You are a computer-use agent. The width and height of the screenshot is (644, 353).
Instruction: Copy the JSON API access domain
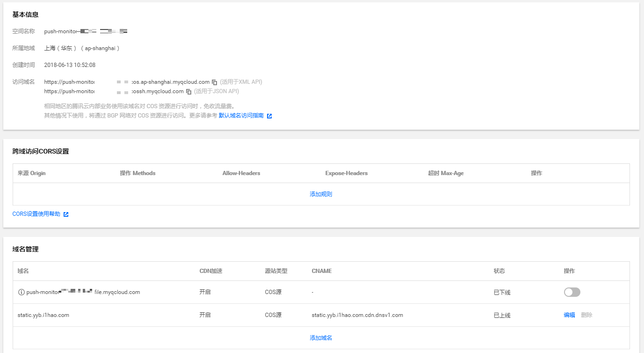189,92
